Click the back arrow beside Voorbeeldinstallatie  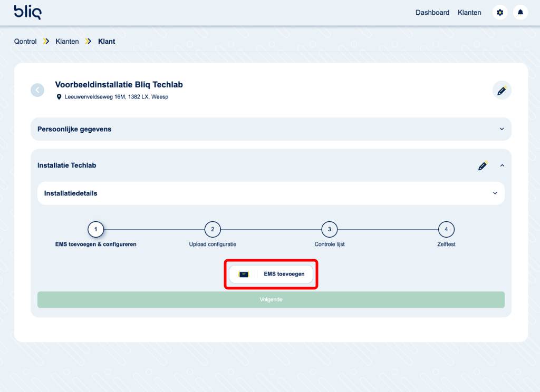click(37, 90)
